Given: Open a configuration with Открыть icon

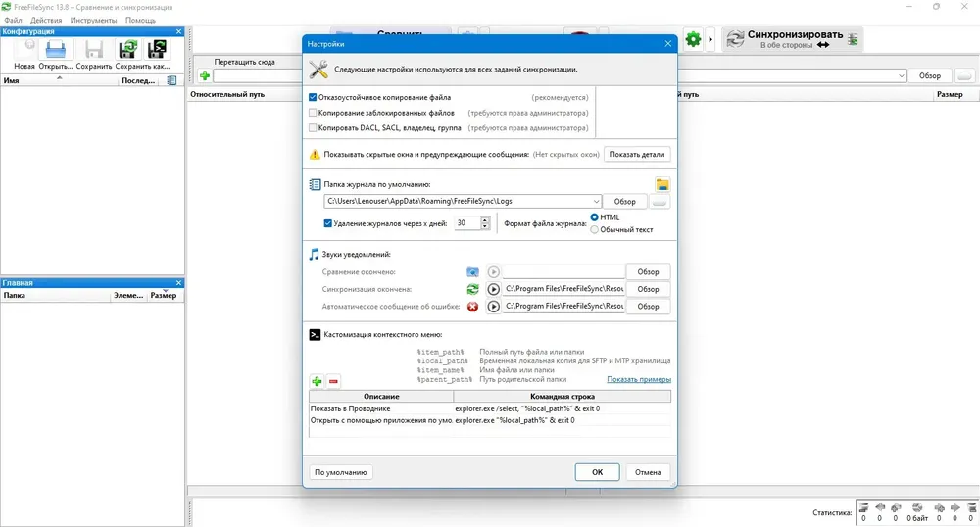Looking at the screenshot, I should (x=56, y=49).
